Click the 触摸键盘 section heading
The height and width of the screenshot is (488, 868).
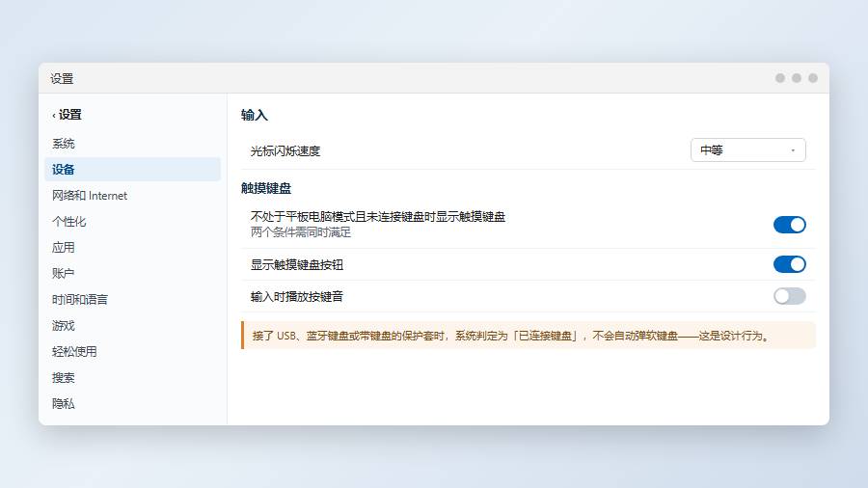click(x=266, y=188)
